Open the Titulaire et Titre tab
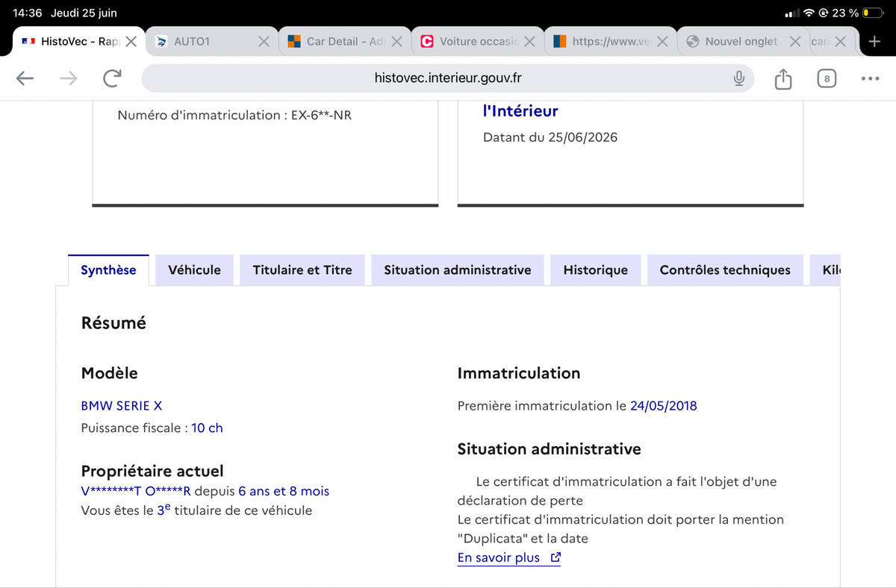The image size is (896, 588). (302, 270)
